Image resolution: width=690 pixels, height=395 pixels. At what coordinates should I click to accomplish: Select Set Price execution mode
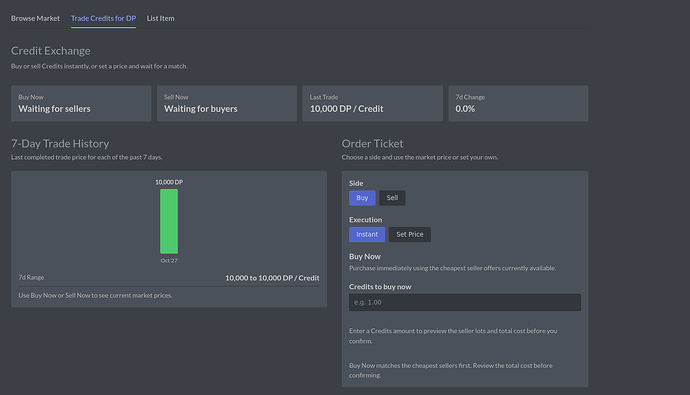tap(410, 234)
